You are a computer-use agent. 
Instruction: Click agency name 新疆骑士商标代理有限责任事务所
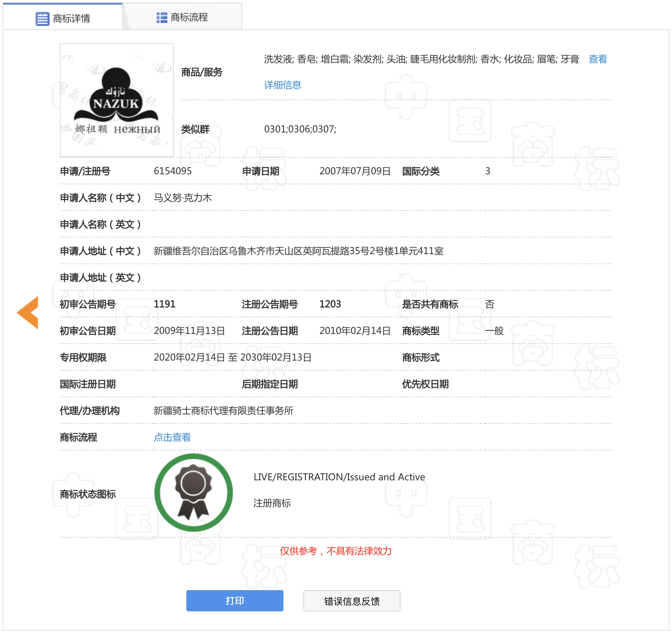[223, 410]
